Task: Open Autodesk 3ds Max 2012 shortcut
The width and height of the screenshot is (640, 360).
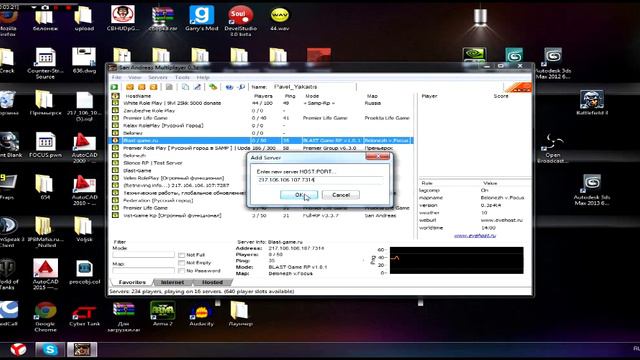Action: tap(553, 63)
